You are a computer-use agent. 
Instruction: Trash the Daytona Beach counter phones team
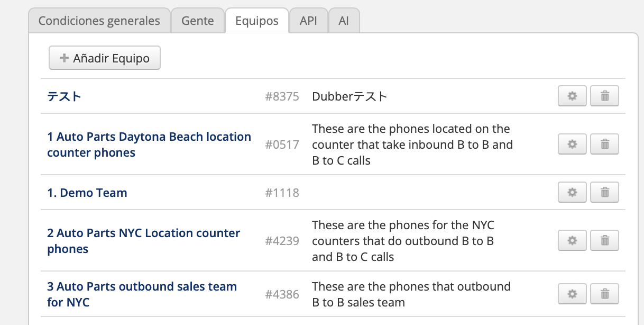coord(605,144)
